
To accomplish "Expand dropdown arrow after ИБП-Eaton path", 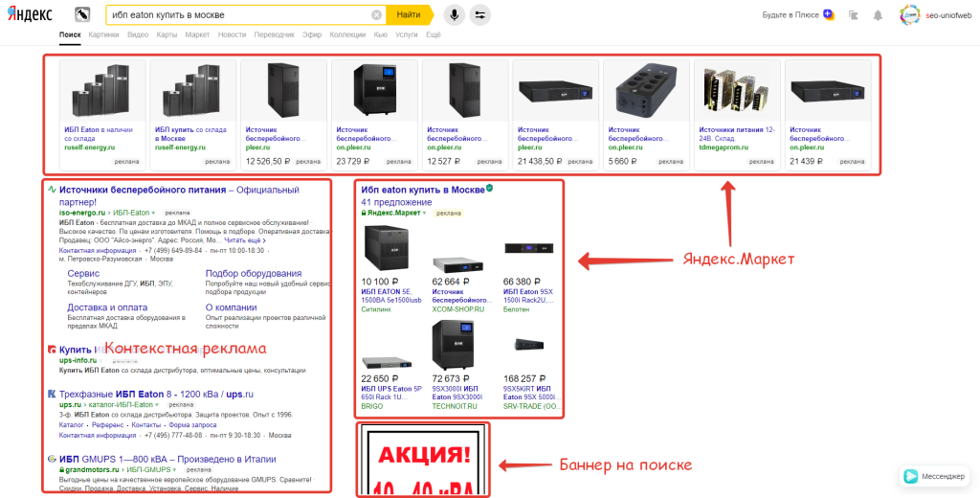I will pos(155,214).
